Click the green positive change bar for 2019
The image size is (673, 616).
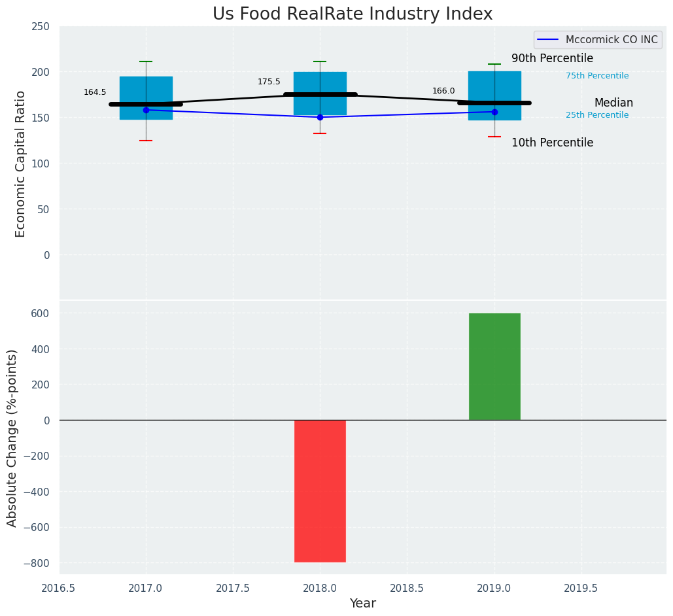coord(494,366)
